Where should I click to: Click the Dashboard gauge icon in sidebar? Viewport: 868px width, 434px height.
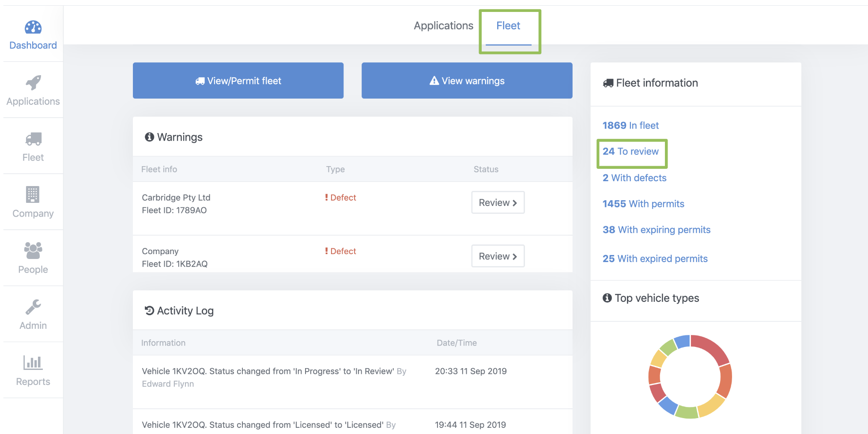(33, 27)
